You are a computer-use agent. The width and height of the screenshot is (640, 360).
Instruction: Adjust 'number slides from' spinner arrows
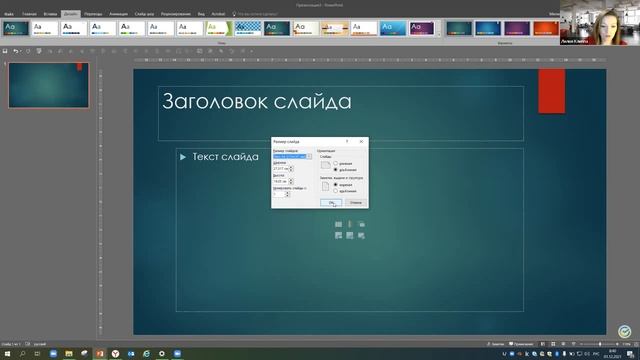287,194
